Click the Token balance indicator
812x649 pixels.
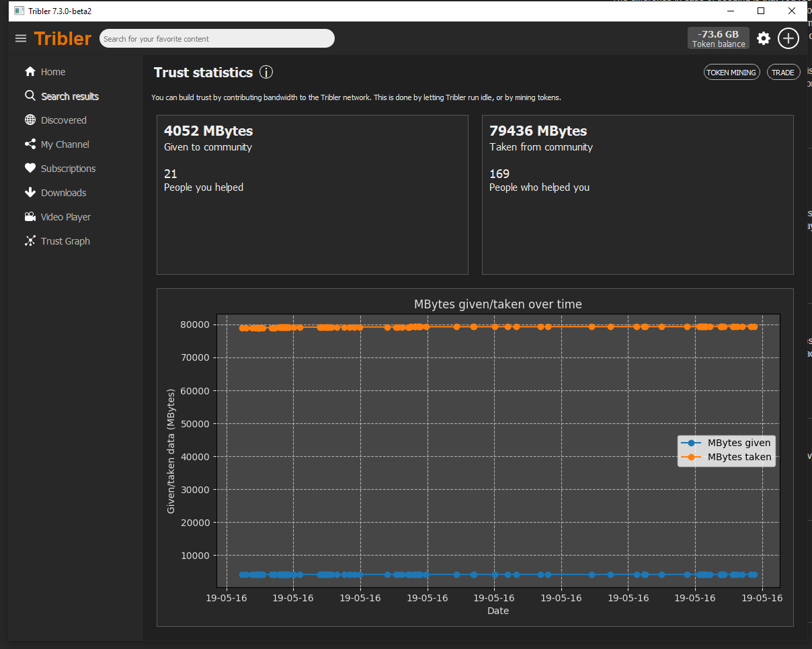[x=718, y=38]
